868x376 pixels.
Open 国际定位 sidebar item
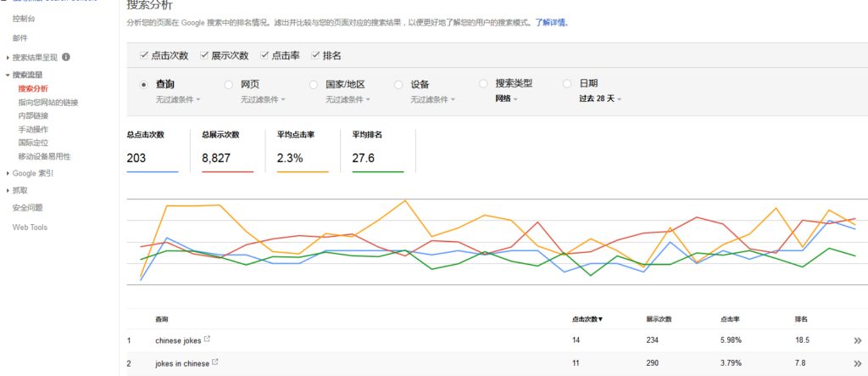(33, 143)
